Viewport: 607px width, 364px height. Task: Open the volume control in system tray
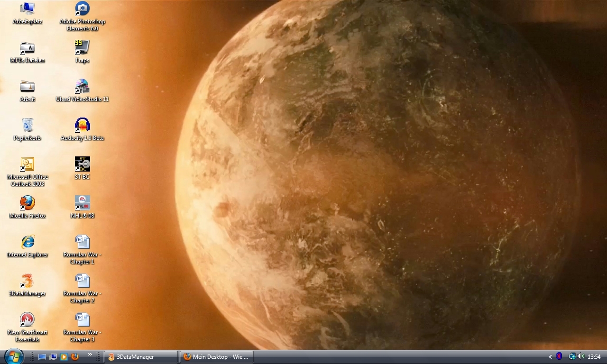pos(581,356)
